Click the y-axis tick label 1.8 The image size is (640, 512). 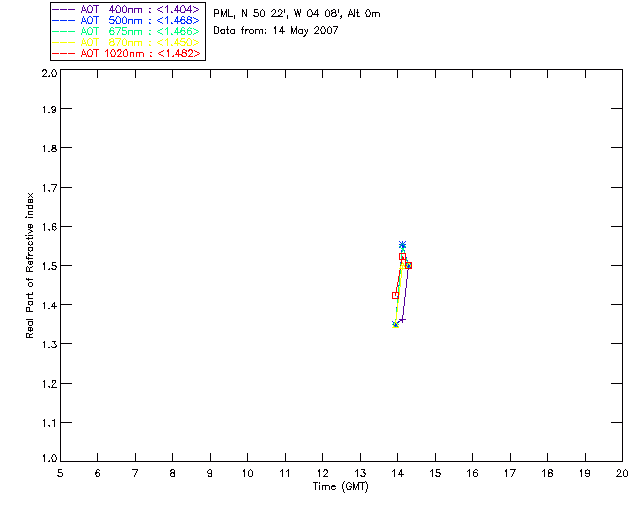pyautogui.click(x=50, y=148)
